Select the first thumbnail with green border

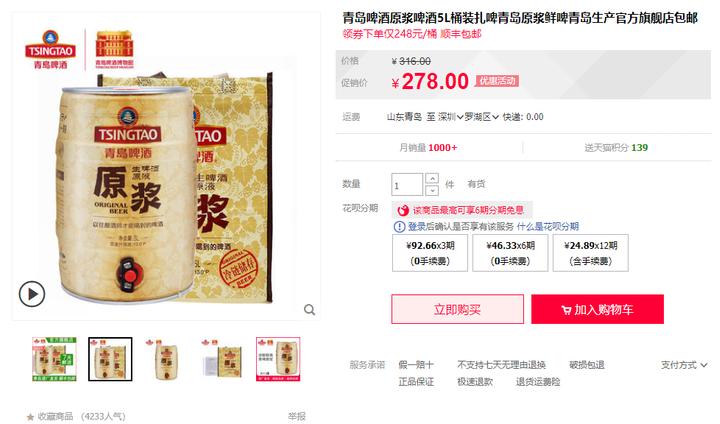click(54, 359)
